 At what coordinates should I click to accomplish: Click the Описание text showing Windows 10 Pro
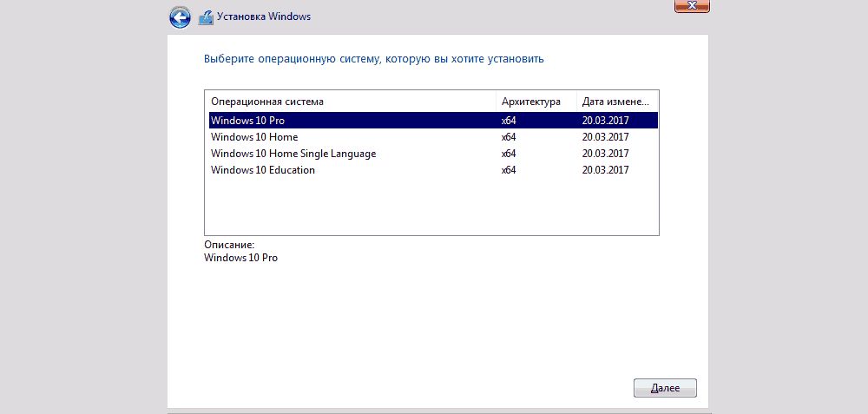[240, 258]
